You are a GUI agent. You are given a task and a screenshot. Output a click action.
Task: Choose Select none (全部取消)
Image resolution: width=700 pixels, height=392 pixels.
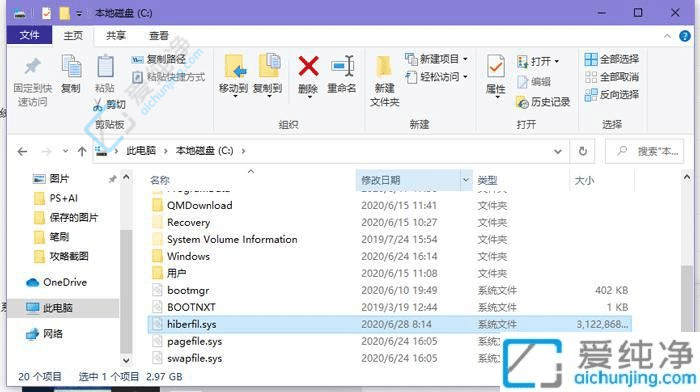pyautogui.click(x=612, y=77)
